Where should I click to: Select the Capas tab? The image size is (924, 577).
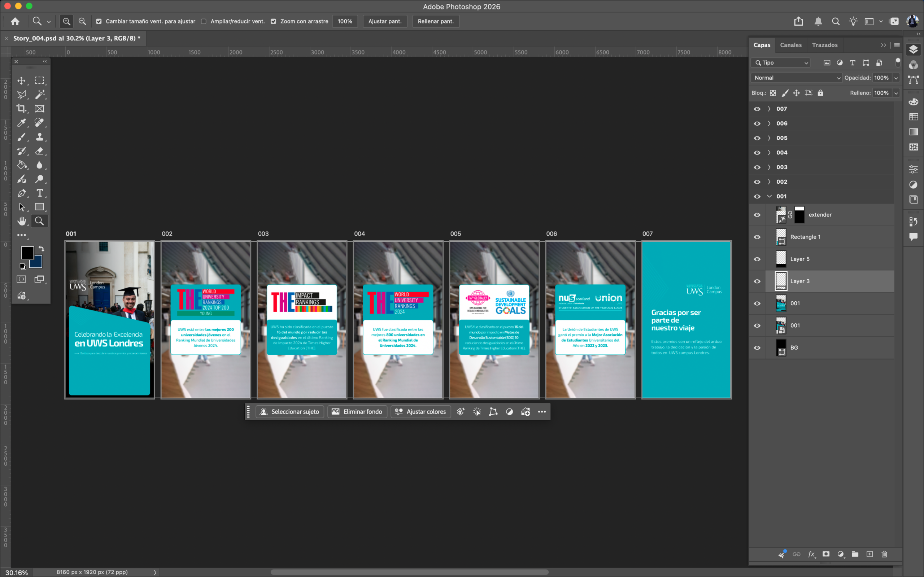762,45
